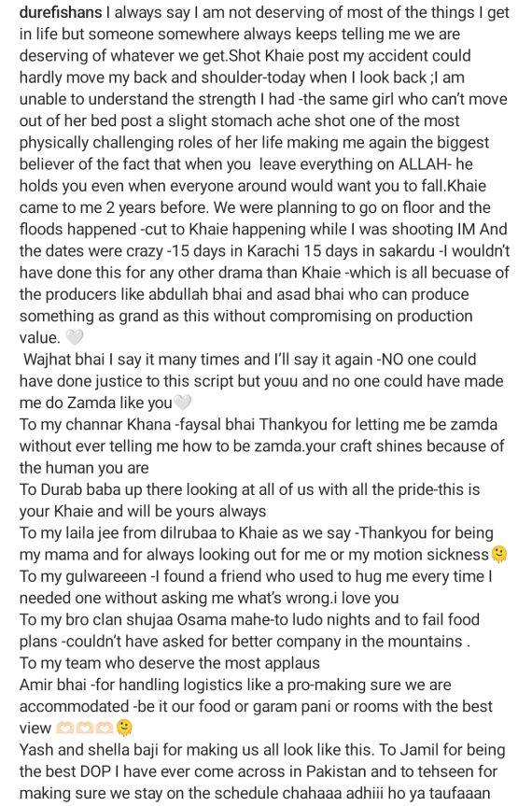Click the line starting 'To Durab baba'
This screenshot has height=806, width=532.
point(249,488)
